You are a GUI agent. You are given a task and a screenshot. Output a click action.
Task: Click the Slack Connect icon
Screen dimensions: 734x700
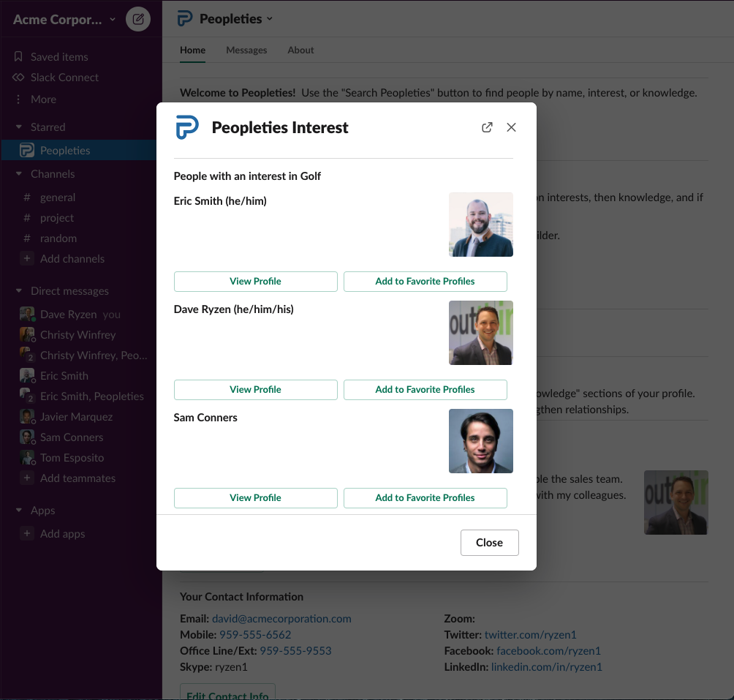coord(18,78)
